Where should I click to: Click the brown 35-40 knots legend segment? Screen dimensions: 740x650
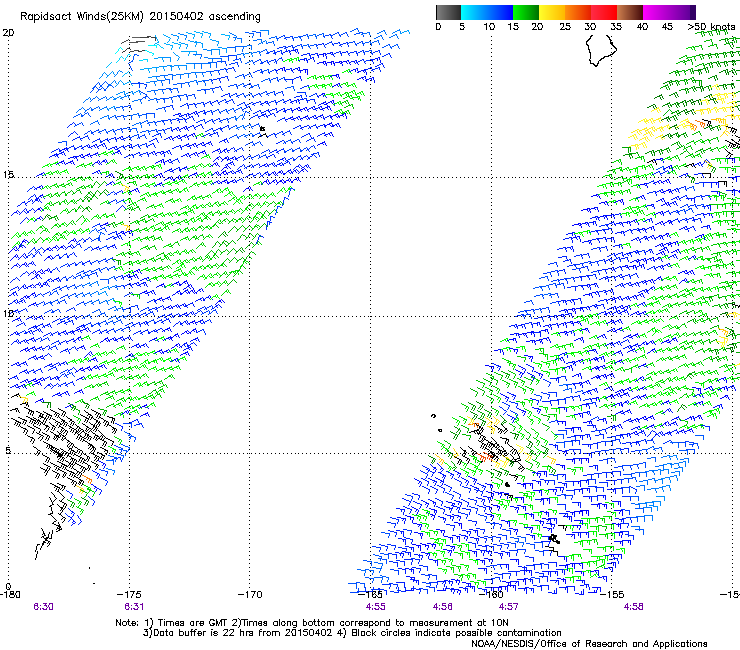pyautogui.click(x=630, y=12)
